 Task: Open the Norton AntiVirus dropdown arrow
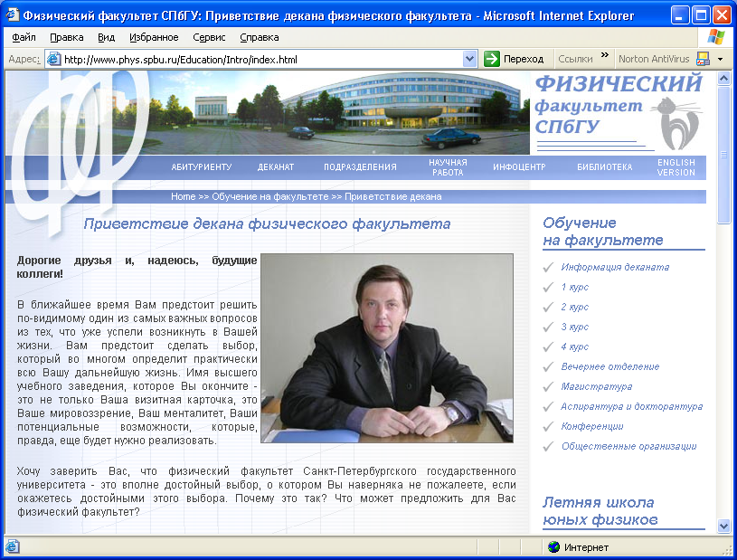click(720, 59)
